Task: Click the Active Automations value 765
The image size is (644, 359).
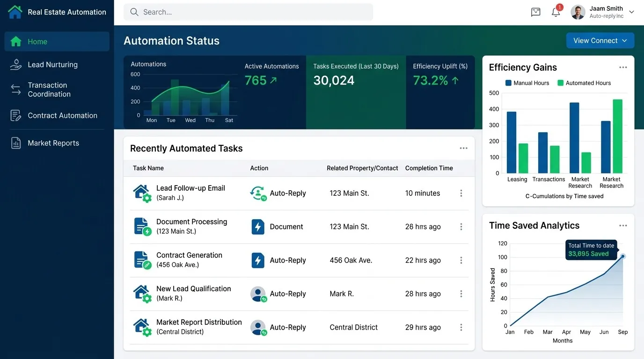Action: [x=256, y=80]
